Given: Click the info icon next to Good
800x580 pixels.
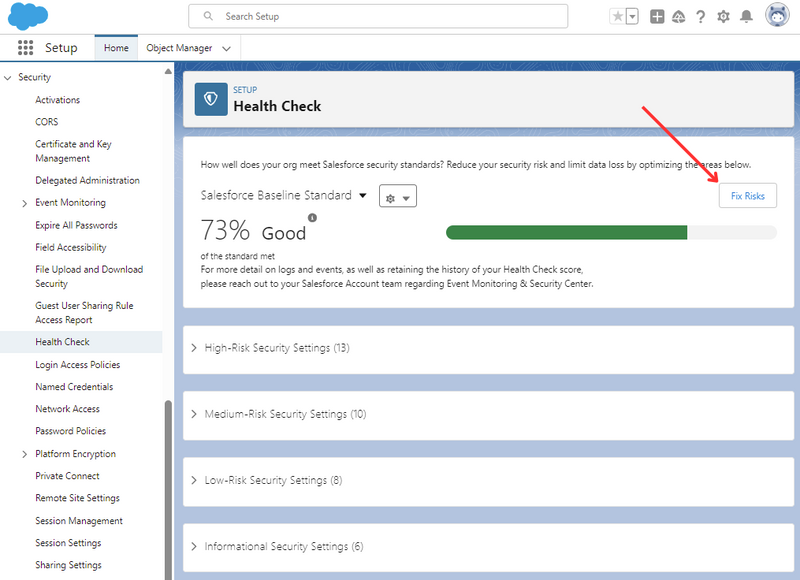Looking at the screenshot, I should point(312,218).
